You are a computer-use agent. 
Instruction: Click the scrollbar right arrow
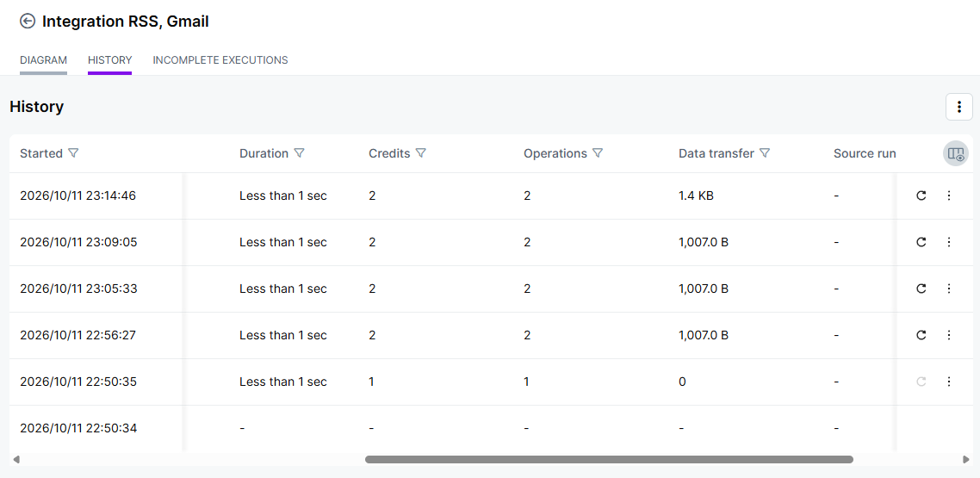tap(966, 459)
